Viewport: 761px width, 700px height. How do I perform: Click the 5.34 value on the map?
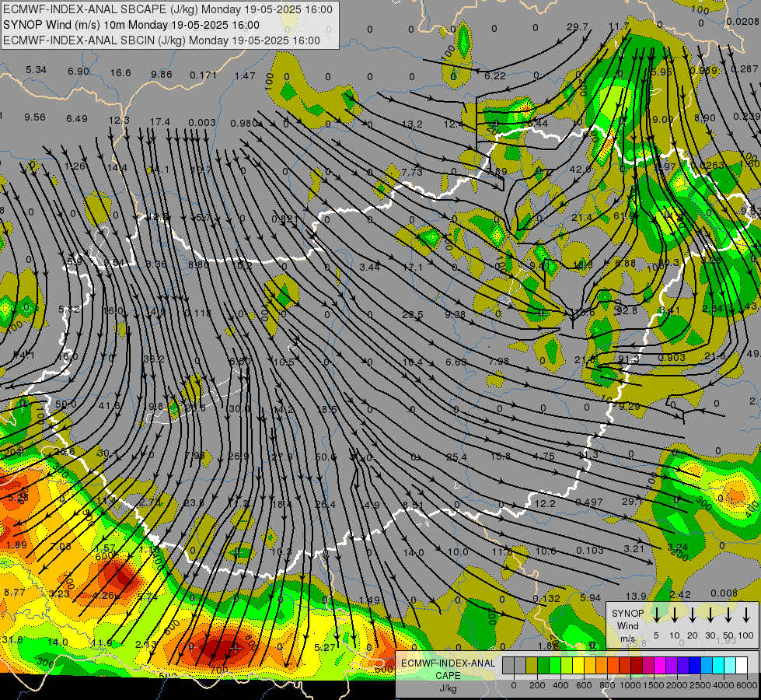pyautogui.click(x=36, y=70)
